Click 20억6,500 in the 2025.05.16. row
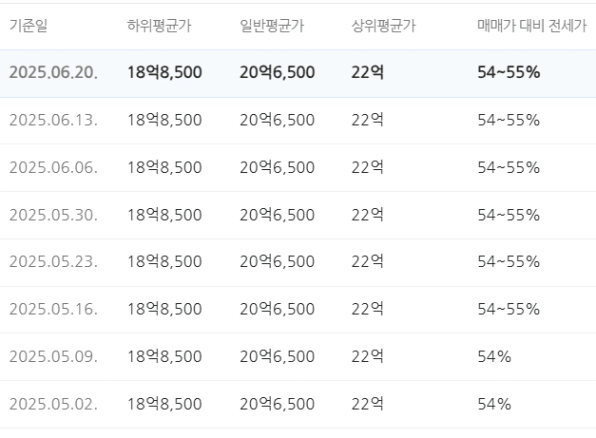This screenshot has width=596, height=438. pos(277,309)
